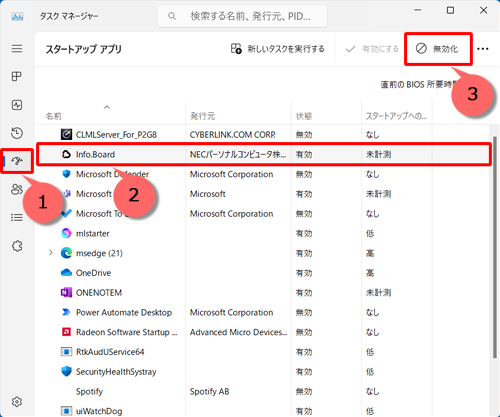Open the Processes page icon
This screenshot has width=500, height=417.
pyautogui.click(x=17, y=77)
